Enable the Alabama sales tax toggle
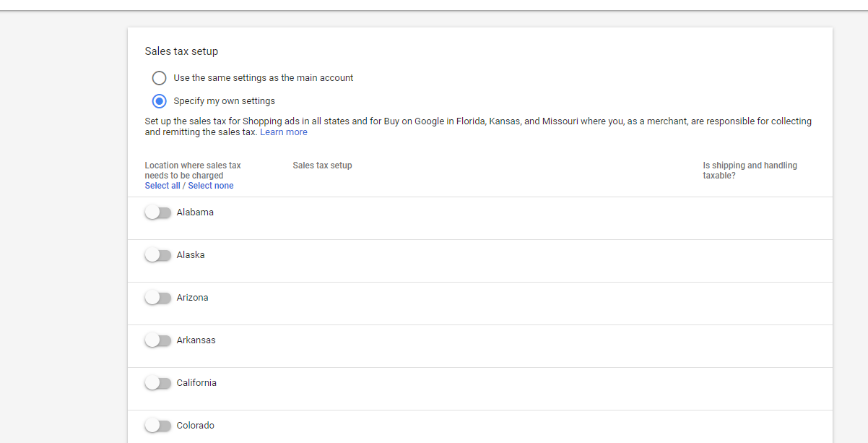868x443 pixels. pos(157,212)
